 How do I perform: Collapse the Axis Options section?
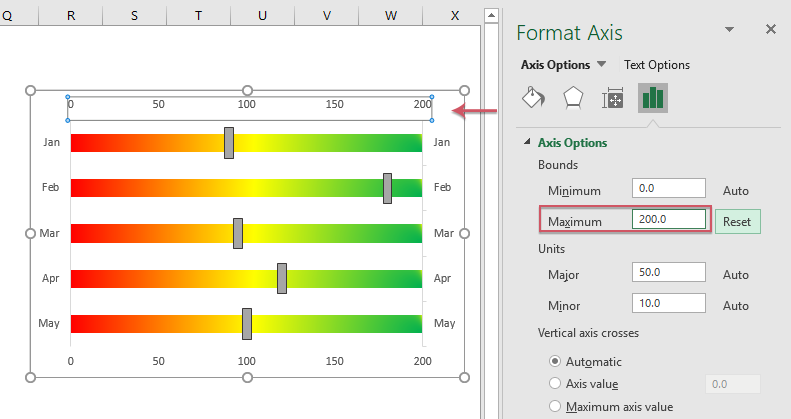527,142
